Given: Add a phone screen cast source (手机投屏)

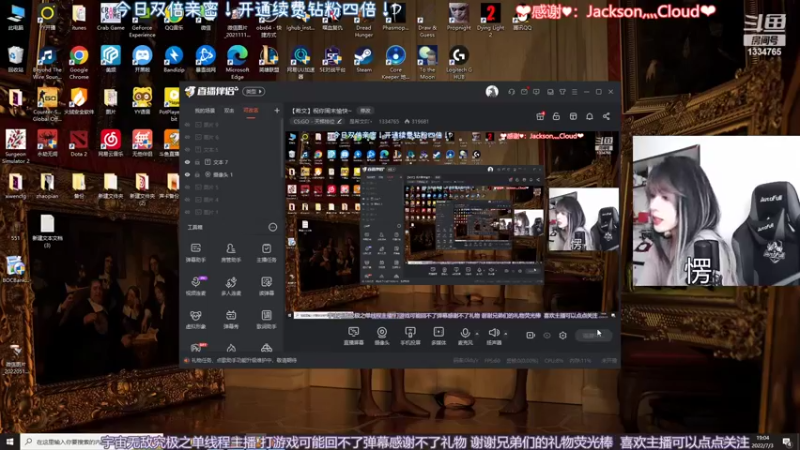Looking at the screenshot, I should 410,336.
